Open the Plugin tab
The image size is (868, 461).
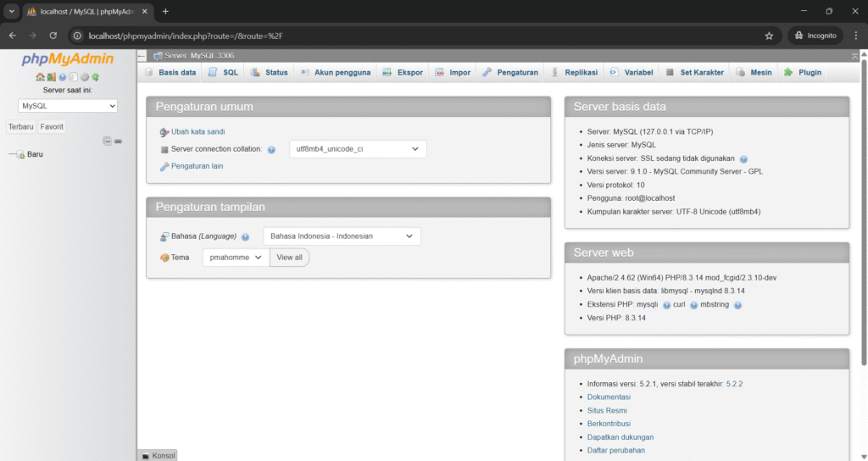pyautogui.click(x=803, y=73)
